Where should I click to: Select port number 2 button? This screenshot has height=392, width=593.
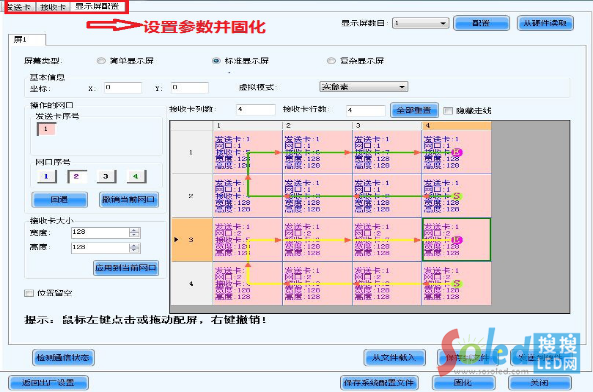click(x=77, y=177)
